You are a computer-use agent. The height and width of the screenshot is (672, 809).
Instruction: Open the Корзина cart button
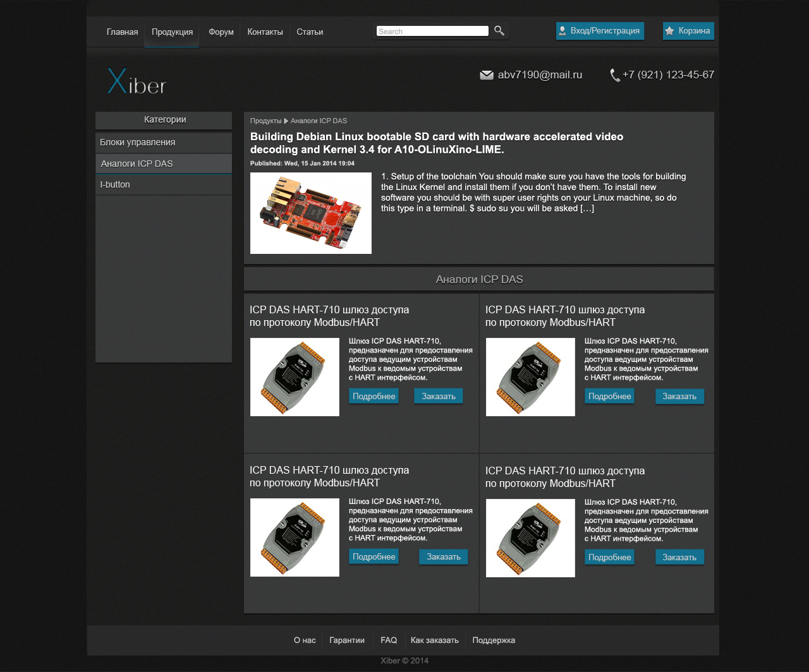pos(688,31)
